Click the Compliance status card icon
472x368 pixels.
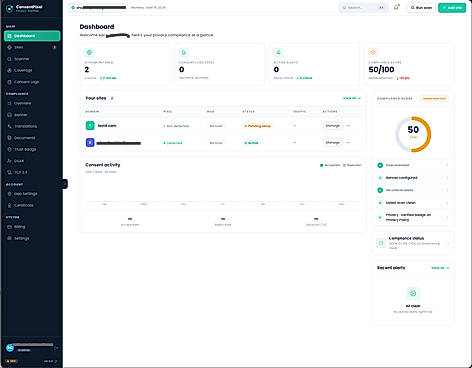381,243
